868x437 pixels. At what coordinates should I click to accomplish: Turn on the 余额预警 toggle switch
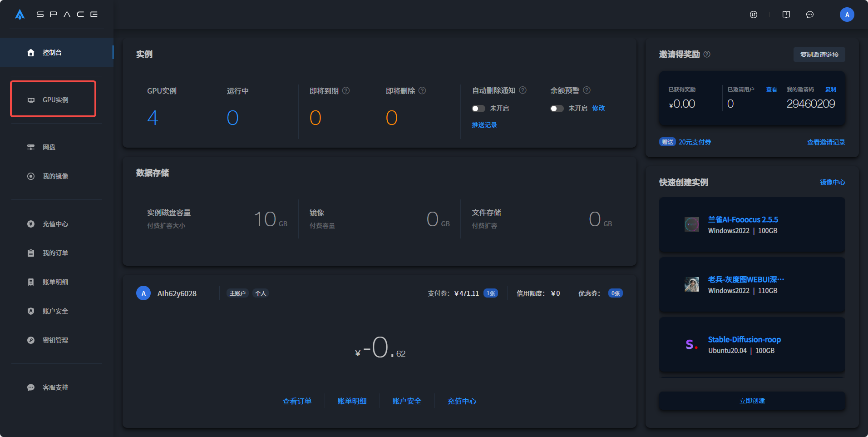[x=557, y=109]
